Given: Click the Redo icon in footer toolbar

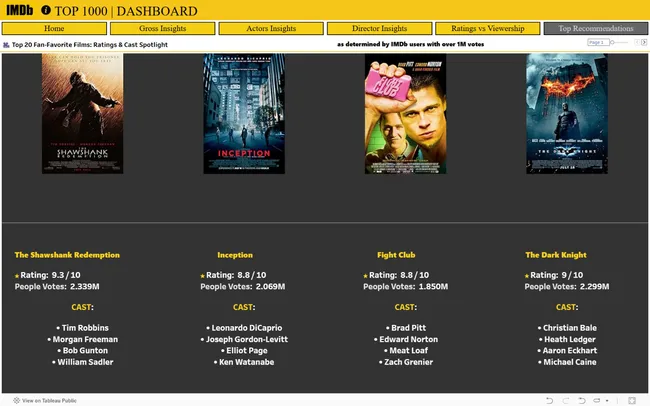Looking at the screenshot, I should 566,401.
